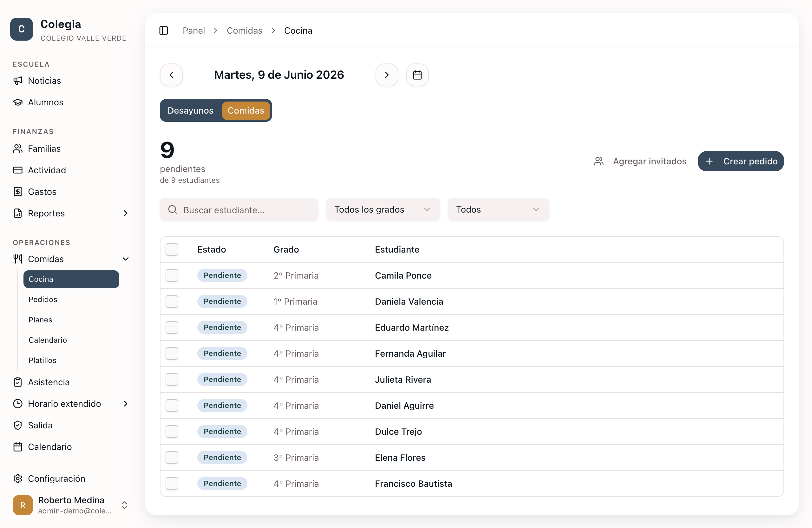Click the Agregar invitados people icon
812x528 pixels.
pos(599,161)
